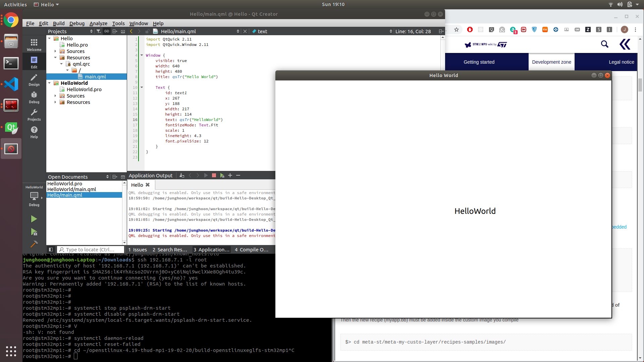Toggle Synchronize with Editor link icon
644x362 pixels.
click(x=107, y=31)
